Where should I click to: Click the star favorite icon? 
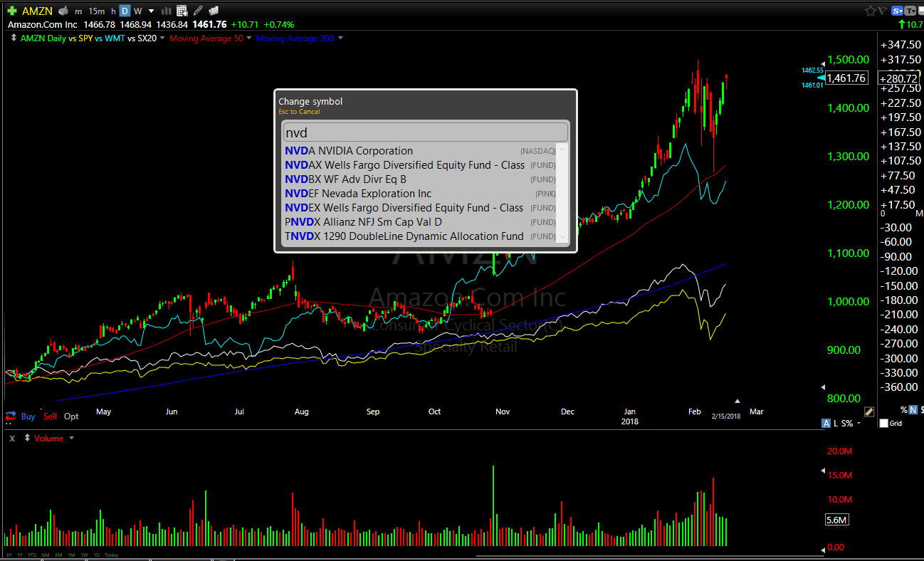[x=870, y=11]
